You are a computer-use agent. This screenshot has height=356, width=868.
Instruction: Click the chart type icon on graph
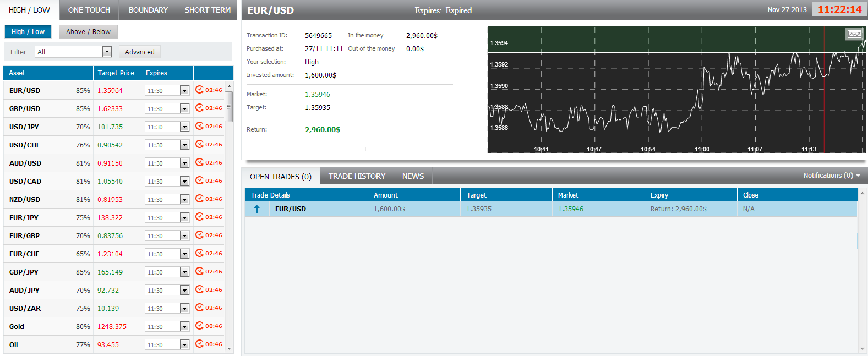[854, 34]
